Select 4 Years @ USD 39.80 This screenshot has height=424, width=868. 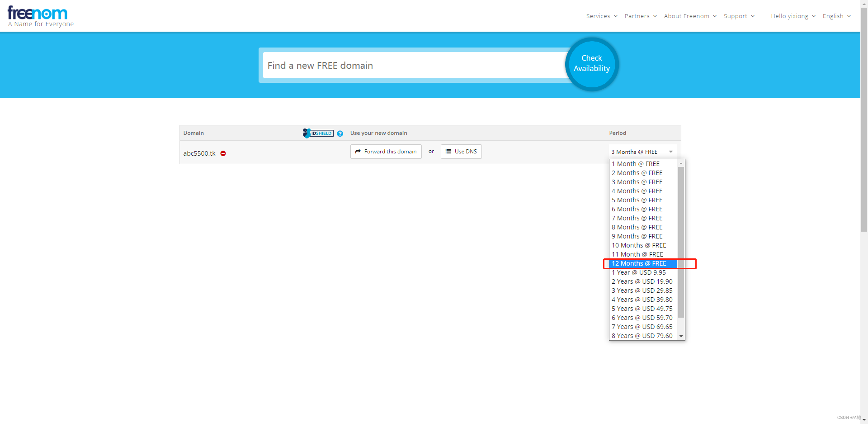tap(644, 300)
